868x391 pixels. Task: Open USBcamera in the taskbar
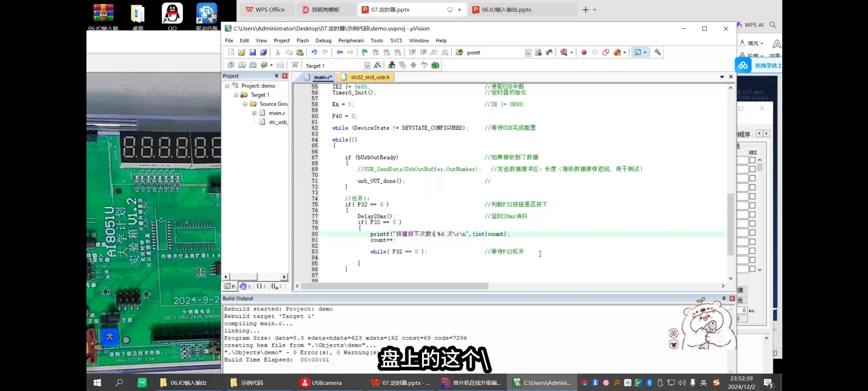322,383
